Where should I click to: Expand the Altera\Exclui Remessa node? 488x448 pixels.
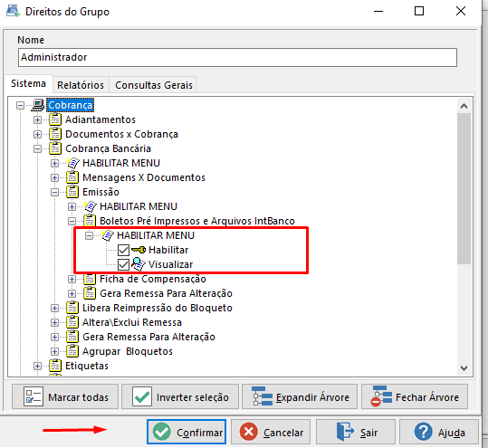[x=54, y=322]
